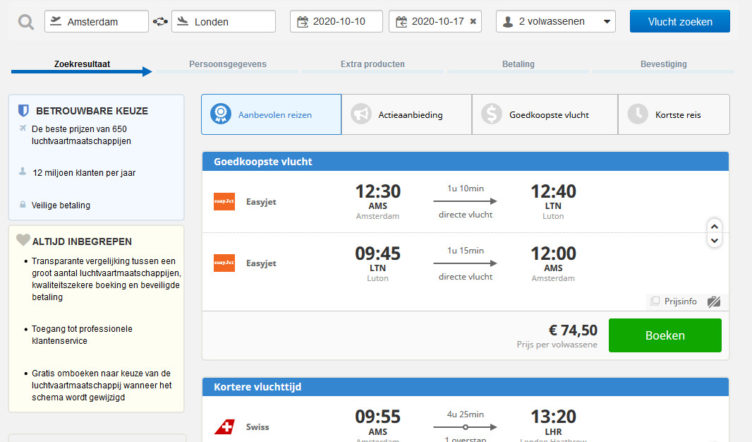752x442 pixels.
Task: Click the Goedkoopste vlucht dollar icon
Action: [491, 115]
